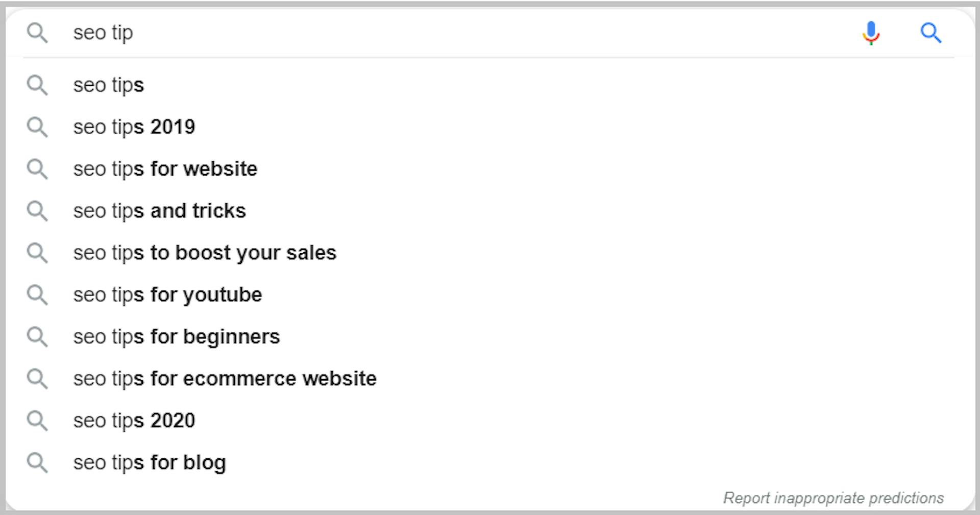Screen dimensions: 980x515
Task: Click the gray magnifier beside the search input
Action: pos(37,33)
